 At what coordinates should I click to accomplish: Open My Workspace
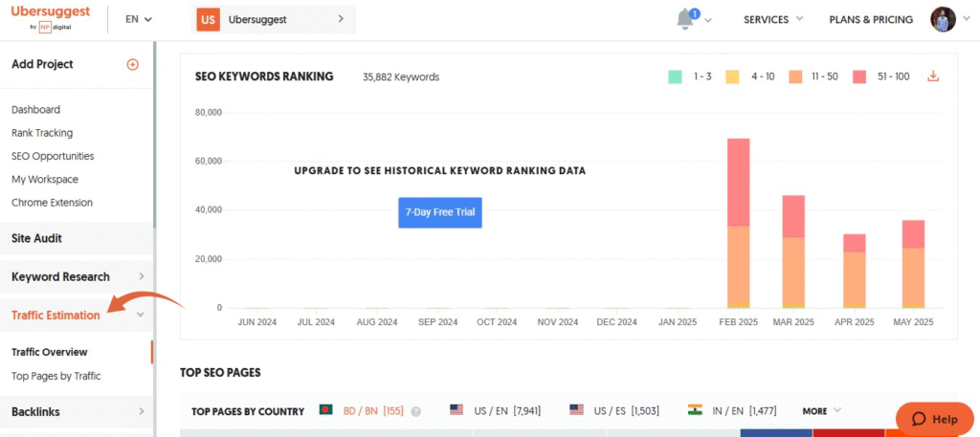pos(44,179)
